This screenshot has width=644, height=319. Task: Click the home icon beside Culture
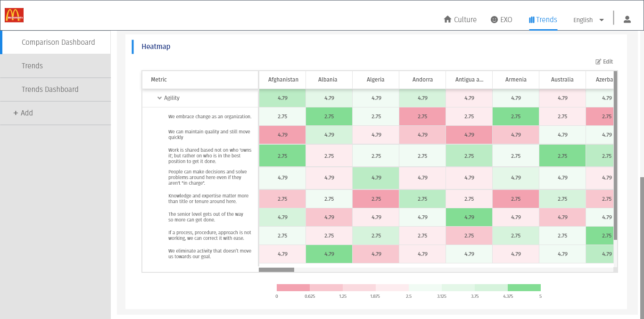(446, 19)
